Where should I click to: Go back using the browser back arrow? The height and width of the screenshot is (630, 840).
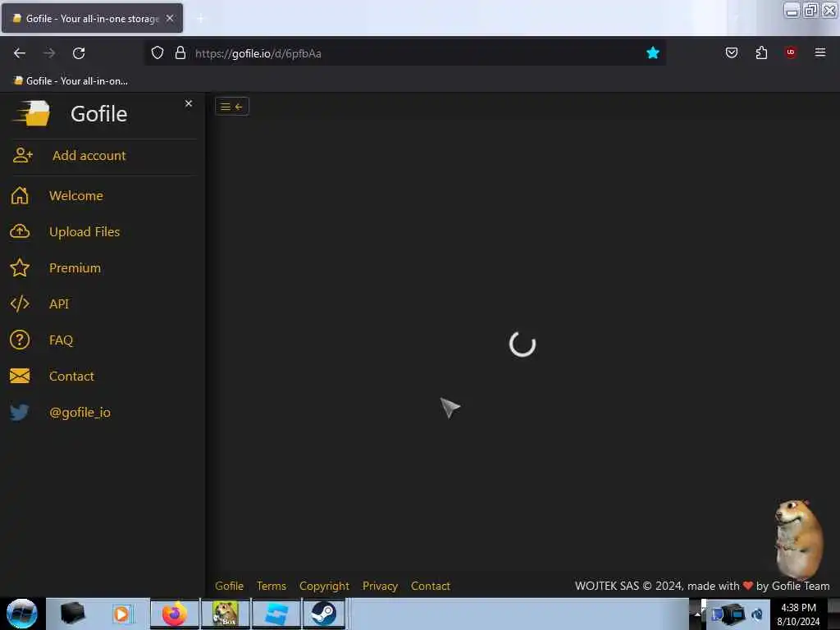[20, 53]
